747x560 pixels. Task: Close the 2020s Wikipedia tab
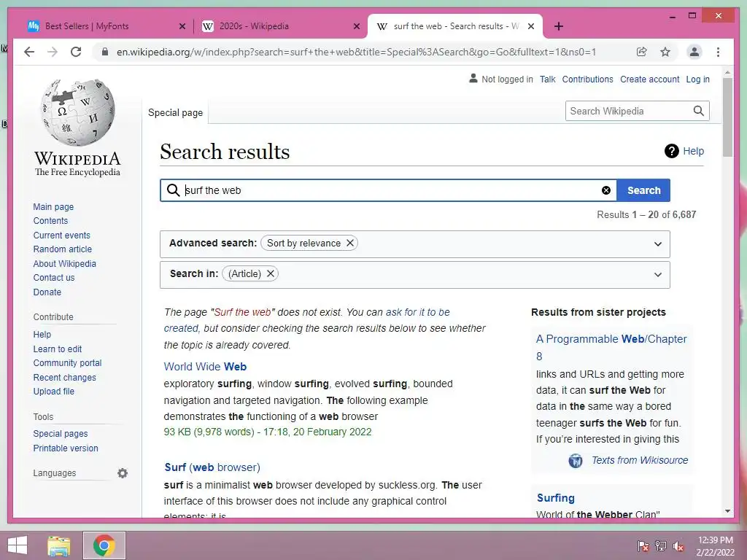pos(356,26)
